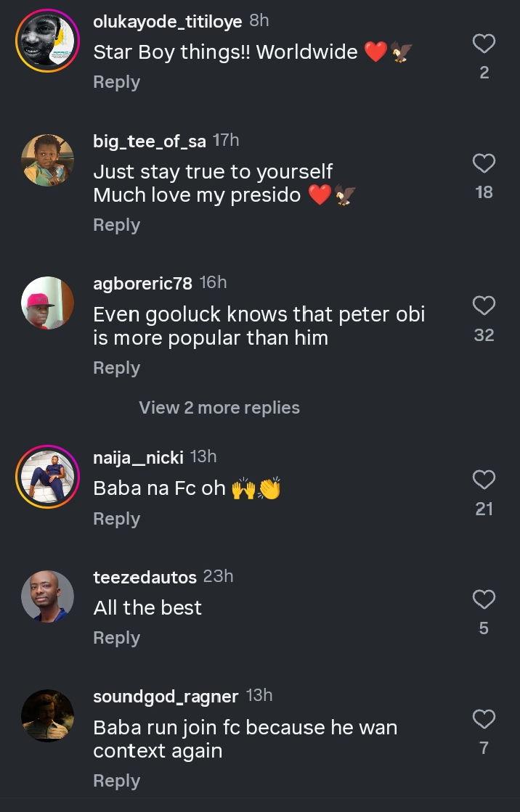520x812 pixels.
Task: Expand View 2 more replies
Action: (x=219, y=408)
